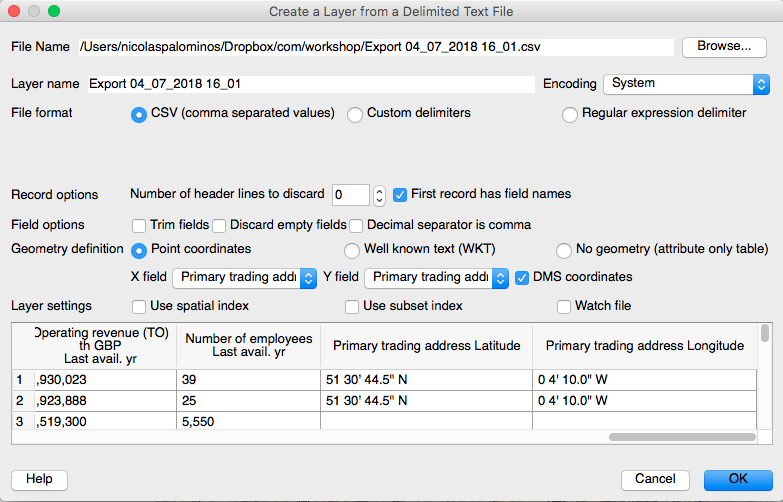This screenshot has height=502, width=783.
Task: Open the Y field dropdown
Action: click(437, 278)
